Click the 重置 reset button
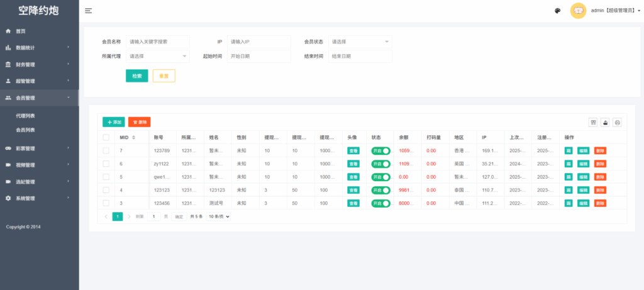Viewport: 644px width, 290px height. 164,76
